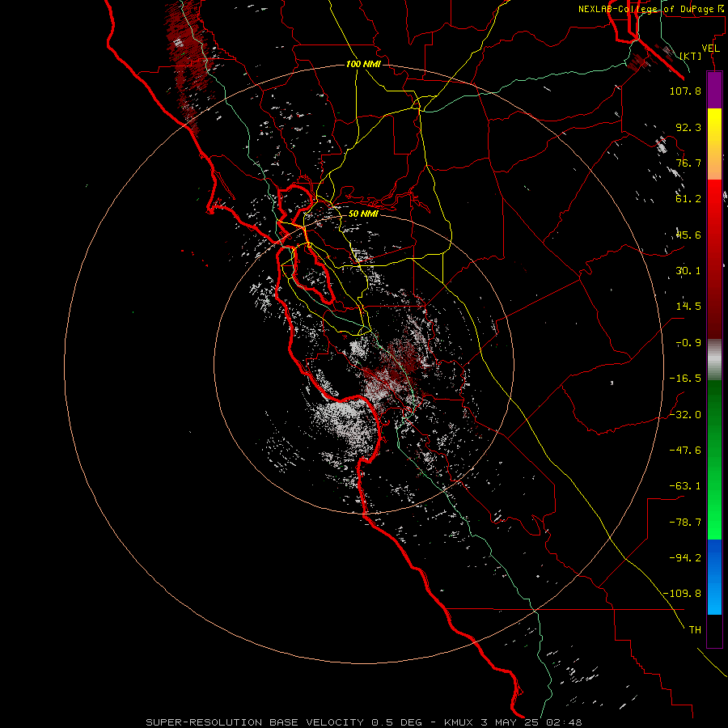Click the 50 NMI range ring label
The image size is (728, 728).
tap(363, 214)
